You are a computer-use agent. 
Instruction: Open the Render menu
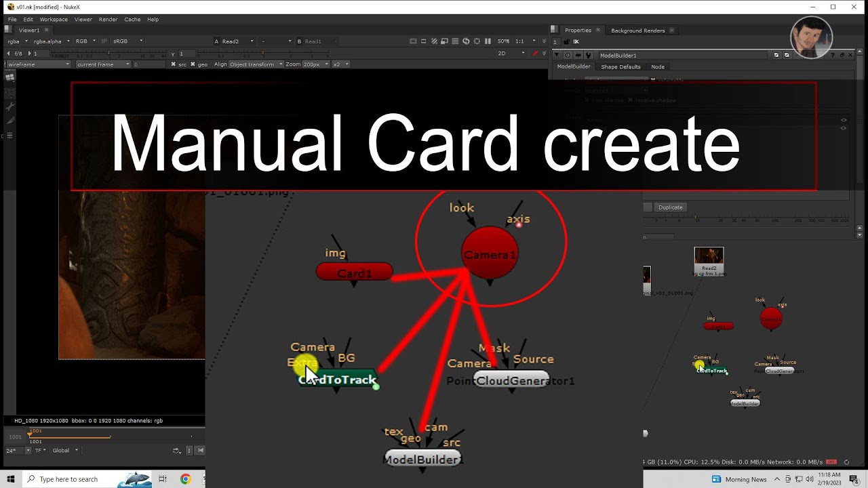point(108,19)
